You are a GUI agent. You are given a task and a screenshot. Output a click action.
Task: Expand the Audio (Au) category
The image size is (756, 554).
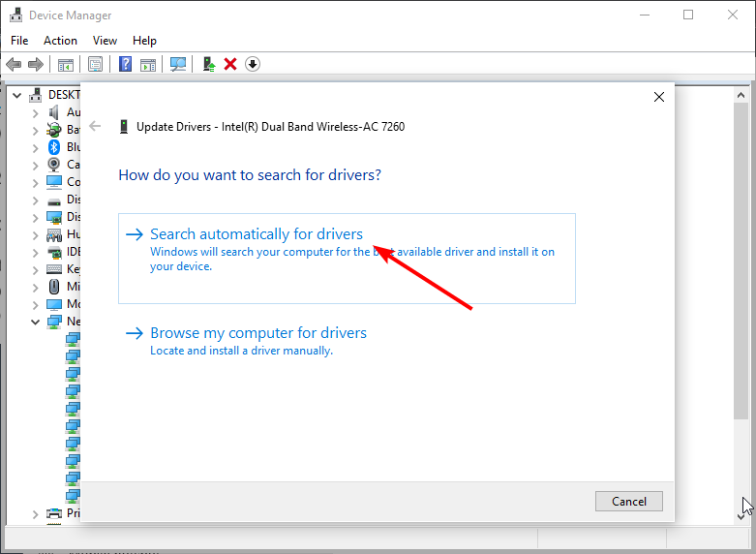pyautogui.click(x=35, y=113)
